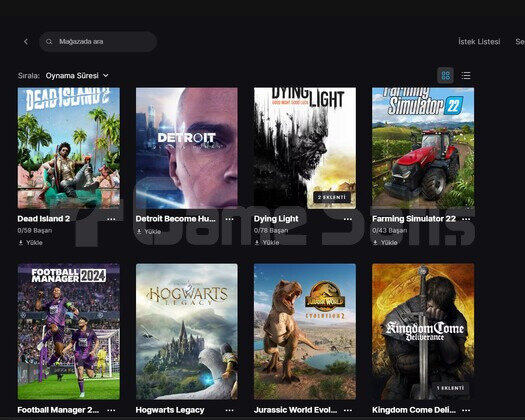Open Jurassic World Evolution 2 cover art

pyautogui.click(x=305, y=331)
